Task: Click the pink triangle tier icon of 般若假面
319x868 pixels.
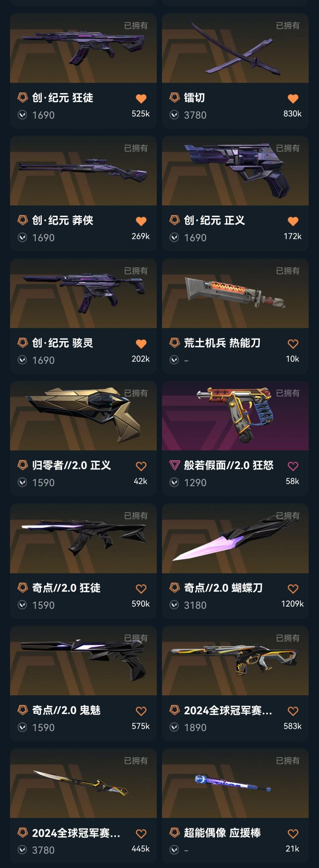Action: (x=175, y=465)
